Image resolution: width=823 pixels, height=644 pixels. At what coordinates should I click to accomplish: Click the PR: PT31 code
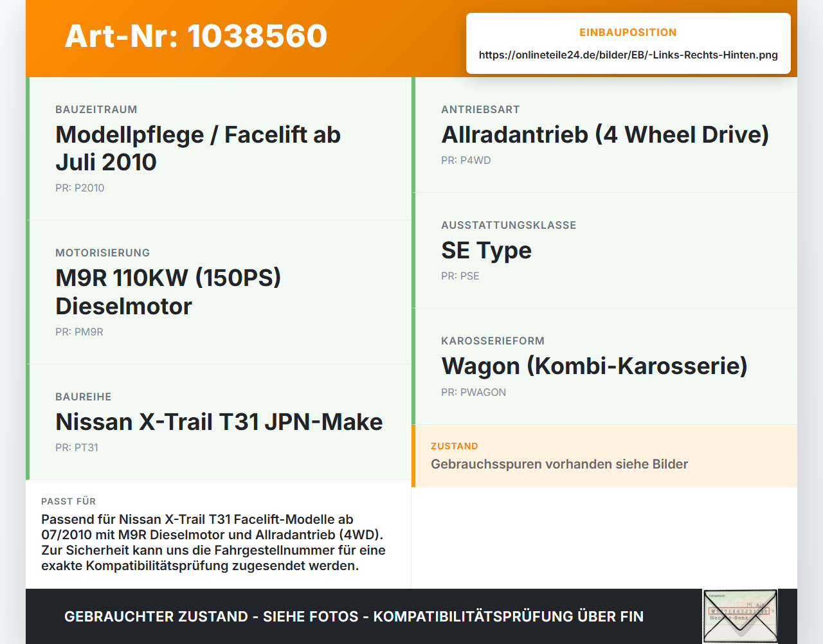[x=77, y=447]
